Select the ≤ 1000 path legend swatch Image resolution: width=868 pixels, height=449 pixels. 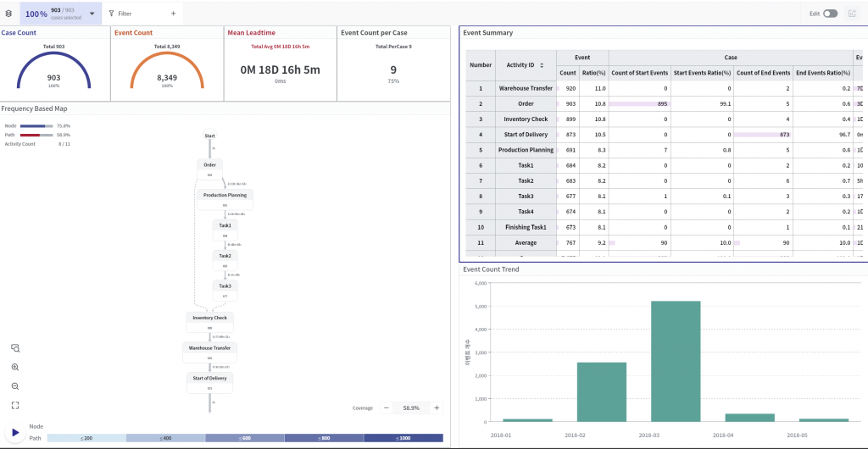pos(403,438)
